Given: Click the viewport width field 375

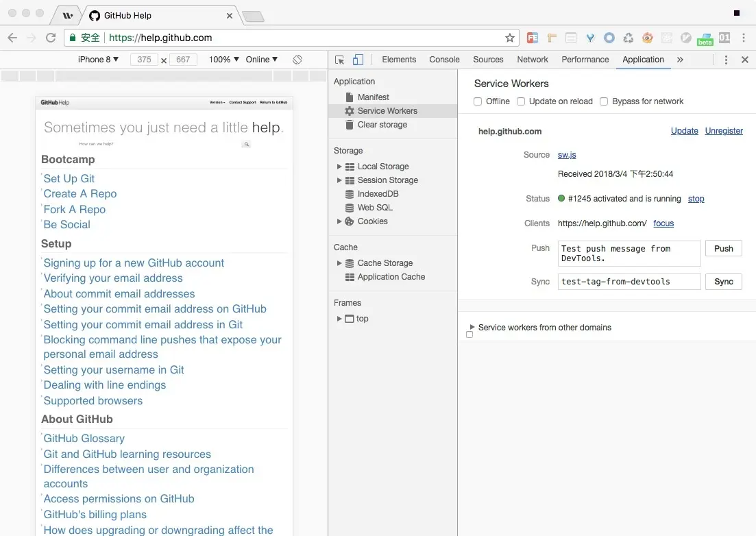Looking at the screenshot, I should tap(144, 59).
